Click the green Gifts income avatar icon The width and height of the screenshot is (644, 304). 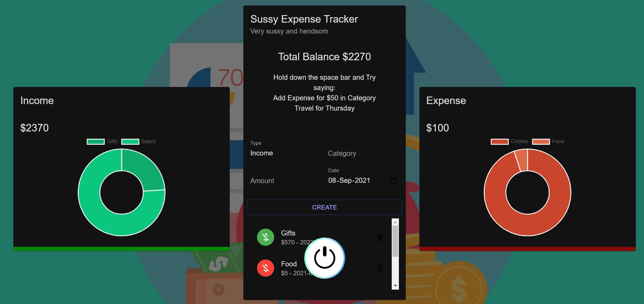pos(266,237)
